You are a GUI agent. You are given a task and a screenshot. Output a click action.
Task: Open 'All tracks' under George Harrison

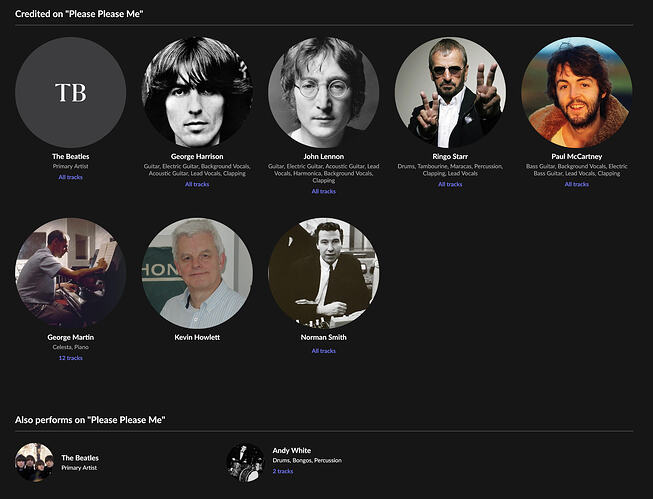tap(197, 184)
